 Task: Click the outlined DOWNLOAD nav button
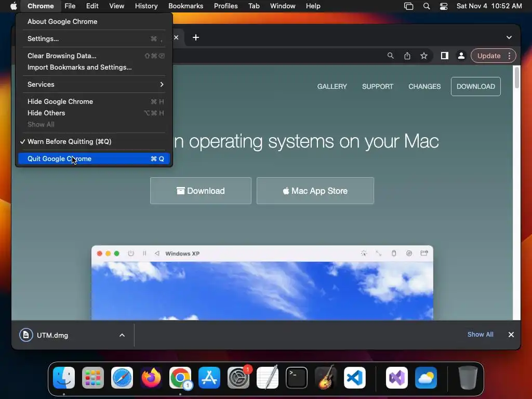click(x=476, y=87)
